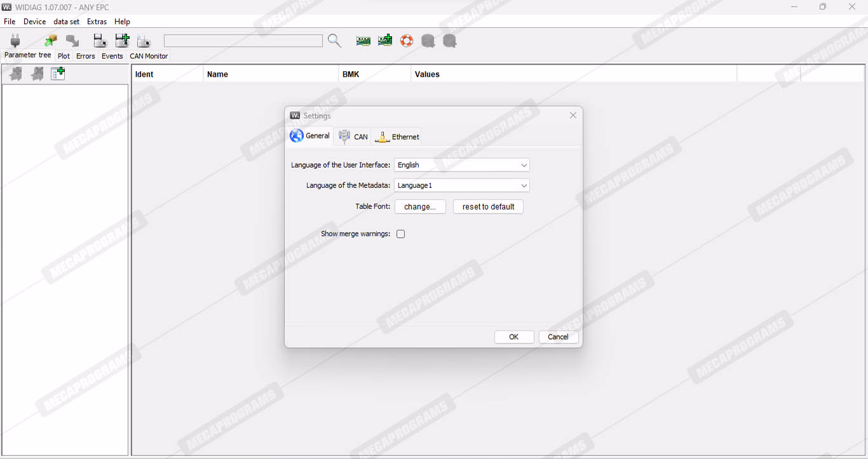Open the Extras menu

[x=97, y=22]
